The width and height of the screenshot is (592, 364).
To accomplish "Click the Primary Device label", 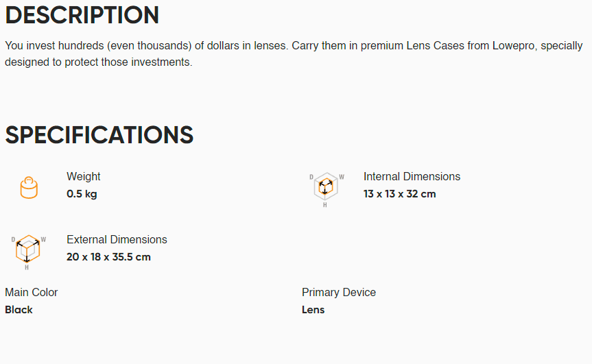I will pyautogui.click(x=339, y=292).
